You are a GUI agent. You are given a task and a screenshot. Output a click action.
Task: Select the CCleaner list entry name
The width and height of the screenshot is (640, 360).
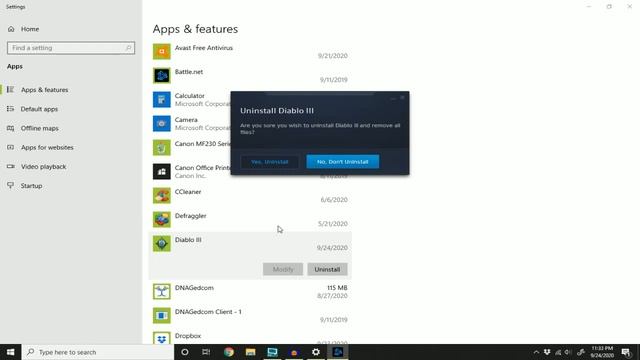188,192
